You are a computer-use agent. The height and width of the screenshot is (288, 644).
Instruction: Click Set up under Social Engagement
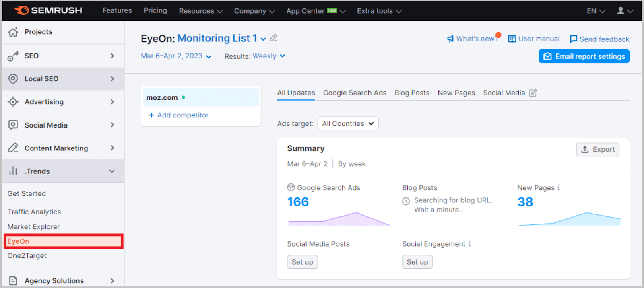click(x=417, y=262)
